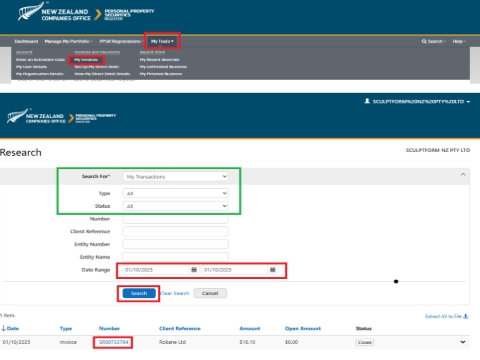
Task: Select View My Direct Debit Details menu item
Action: [102, 74]
